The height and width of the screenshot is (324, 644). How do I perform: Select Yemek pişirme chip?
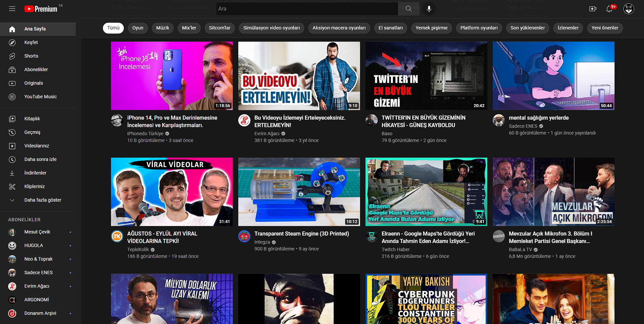click(431, 28)
